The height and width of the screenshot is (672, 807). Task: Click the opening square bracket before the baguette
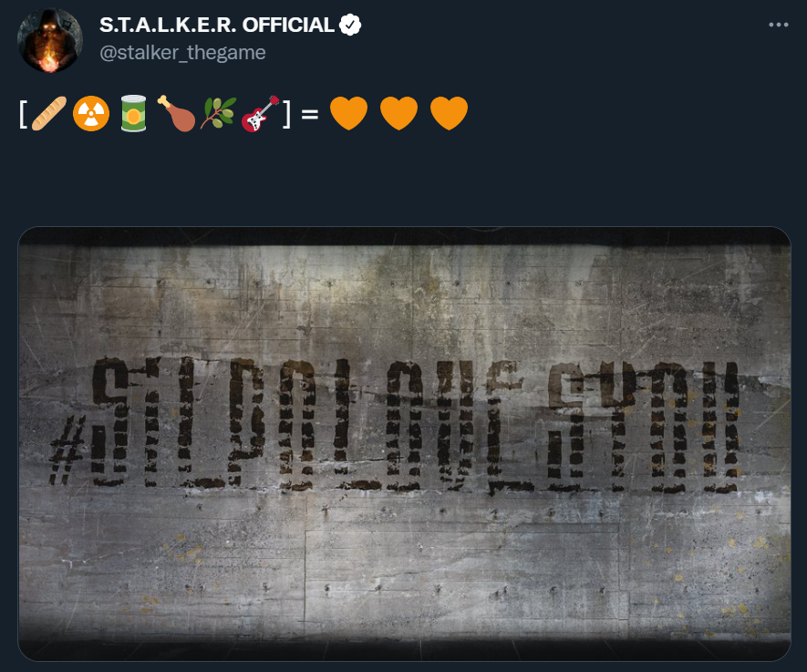click(x=23, y=114)
